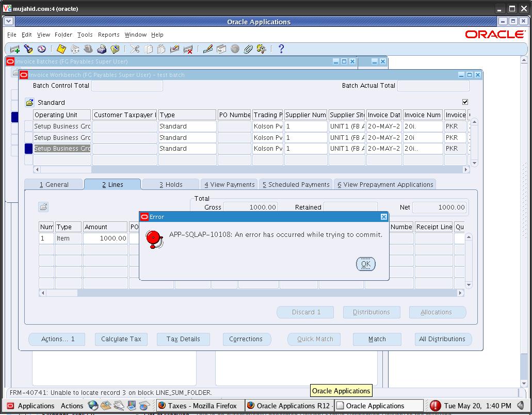The width and height of the screenshot is (532, 415).
Task: Click OK in the Error dialog
Action: point(366,264)
